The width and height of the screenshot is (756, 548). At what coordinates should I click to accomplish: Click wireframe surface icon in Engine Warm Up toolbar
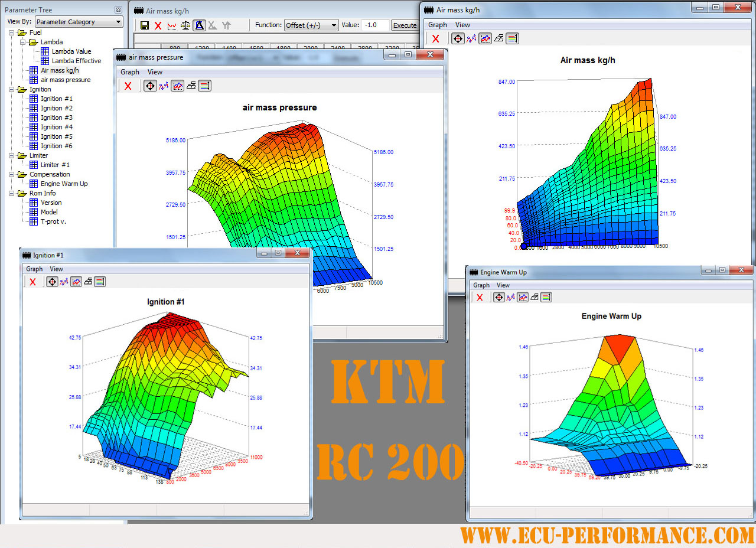tap(535, 297)
